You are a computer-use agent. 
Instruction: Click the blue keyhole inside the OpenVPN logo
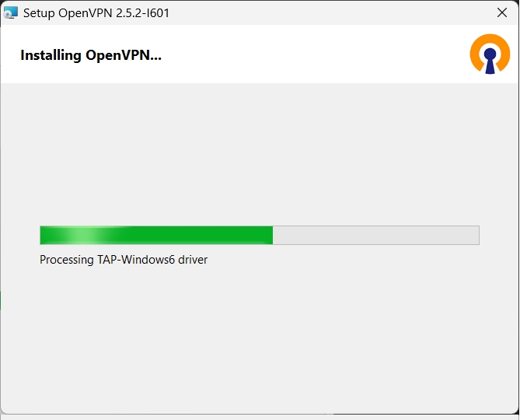tap(490, 61)
